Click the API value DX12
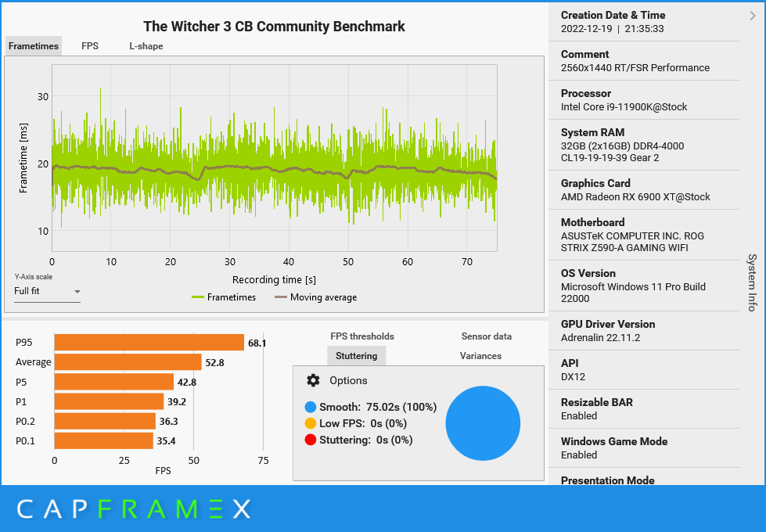This screenshot has height=532, width=766. (x=573, y=376)
